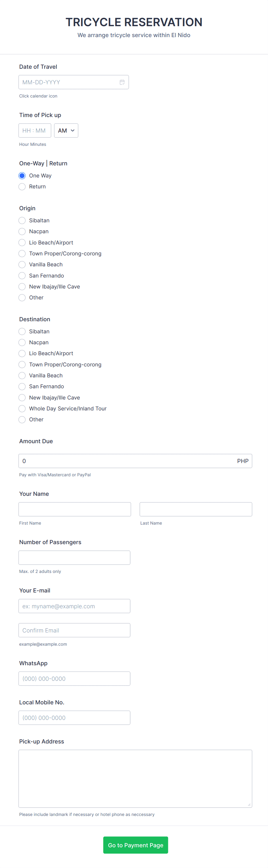
Task: Choose Other as the Destination
Action: pyautogui.click(x=22, y=420)
